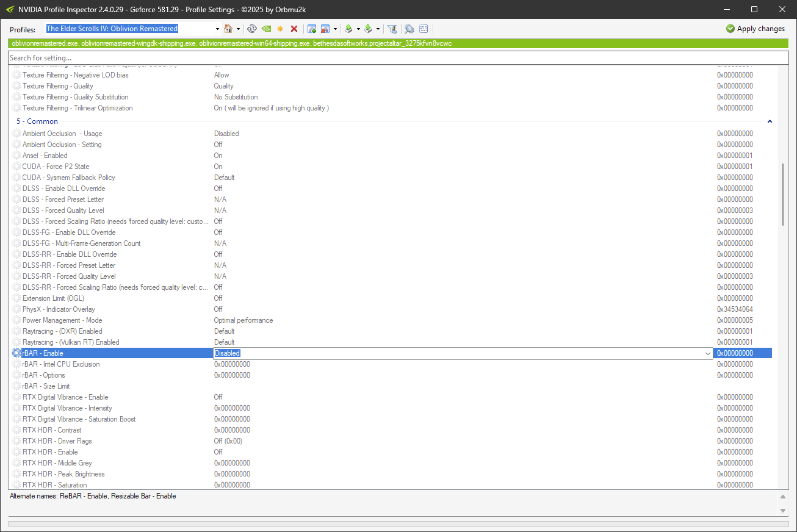797x532 pixels.
Task: Click the Off (0x00) value for Driver Flags
Action: (228, 441)
